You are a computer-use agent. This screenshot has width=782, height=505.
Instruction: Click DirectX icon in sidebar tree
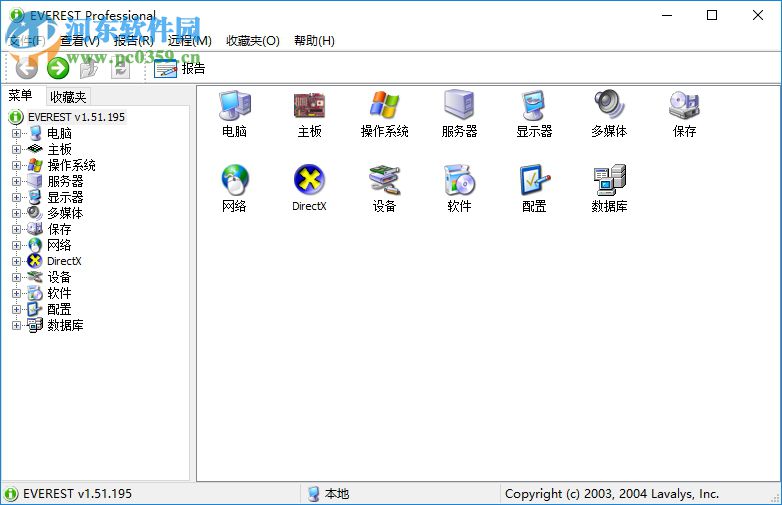35,261
